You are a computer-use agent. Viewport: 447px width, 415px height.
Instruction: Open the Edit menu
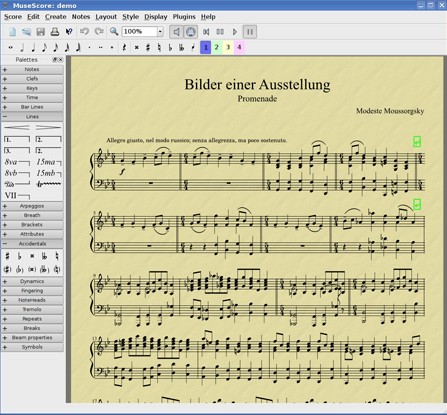click(x=33, y=17)
